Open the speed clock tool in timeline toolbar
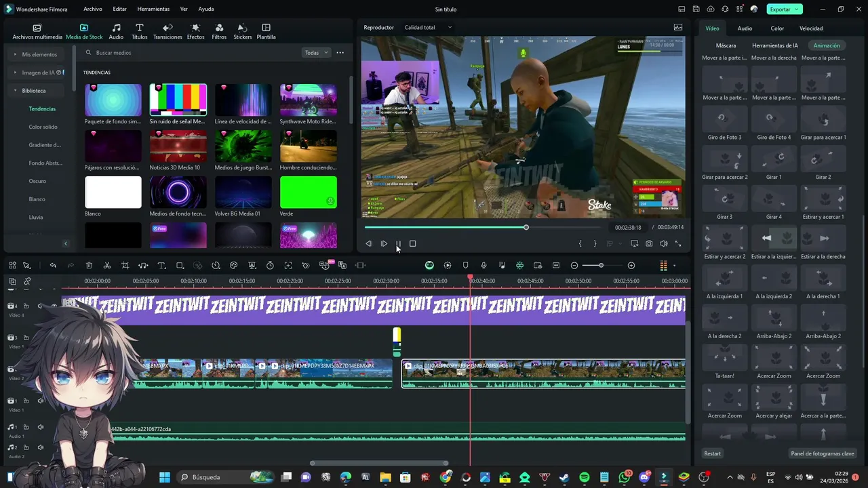 coord(216,266)
